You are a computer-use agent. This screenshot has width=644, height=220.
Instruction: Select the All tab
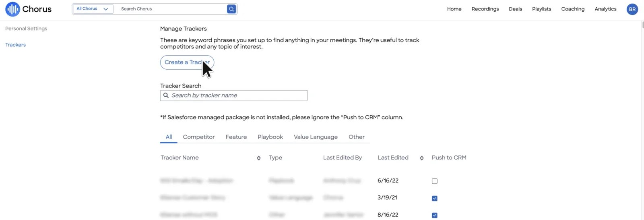[x=169, y=137]
